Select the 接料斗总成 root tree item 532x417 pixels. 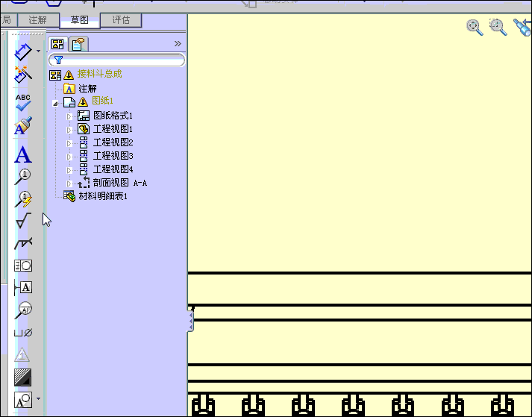pyautogui.click(x=99, y=74)
